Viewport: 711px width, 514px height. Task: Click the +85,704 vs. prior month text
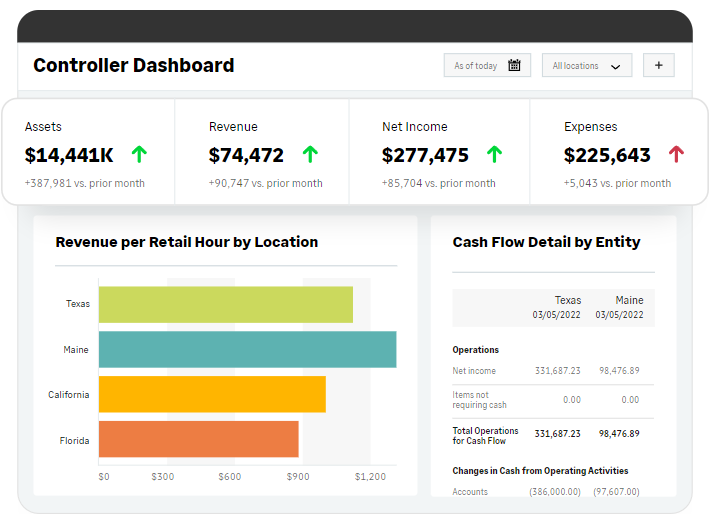coord(438,183)
